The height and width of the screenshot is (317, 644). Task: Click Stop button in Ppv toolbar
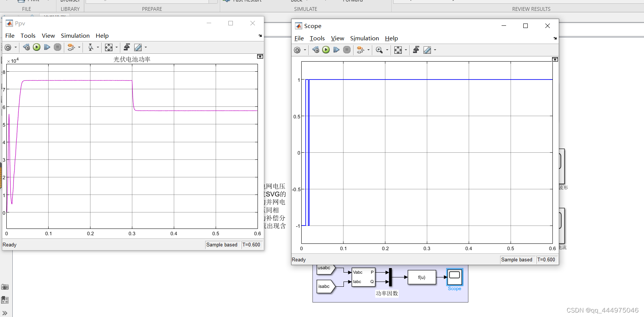click(x=58, y=47)
